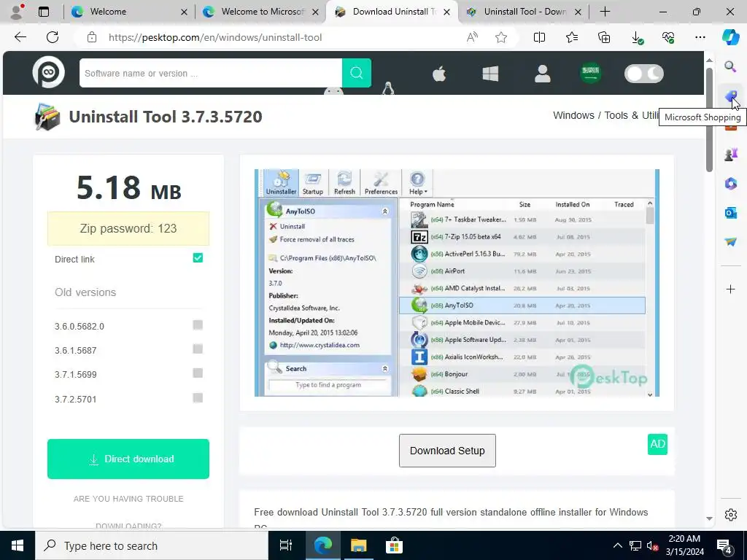The width and height of the screenshot is (747, 560).
Task: View site information lock icon
Action: point(92,37)
